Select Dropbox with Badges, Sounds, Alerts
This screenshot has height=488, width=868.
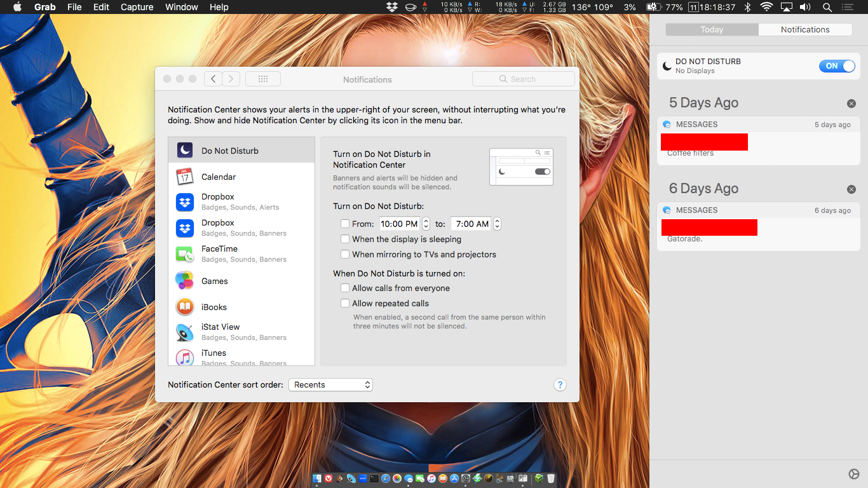click(241, 202)
